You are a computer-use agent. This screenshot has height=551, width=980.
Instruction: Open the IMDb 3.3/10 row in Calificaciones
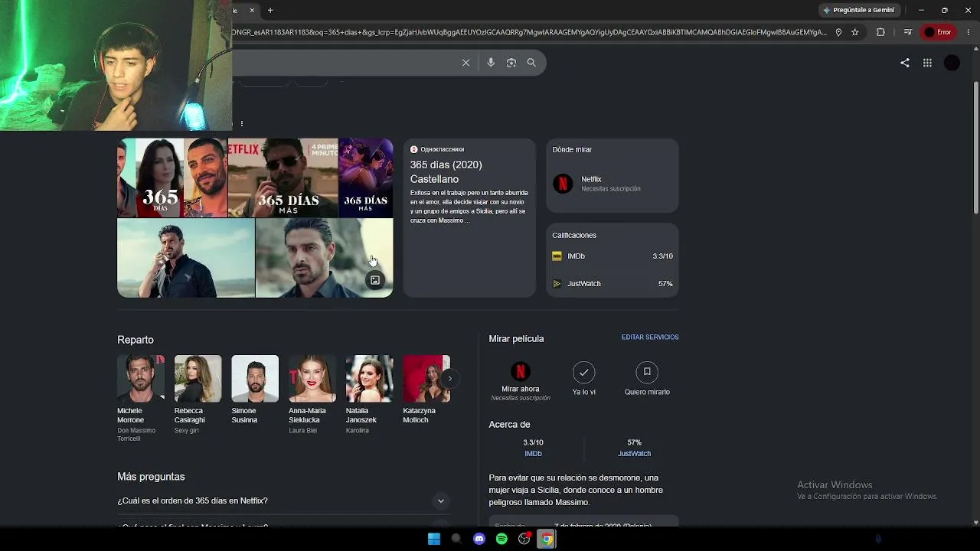tap(612, 256)
